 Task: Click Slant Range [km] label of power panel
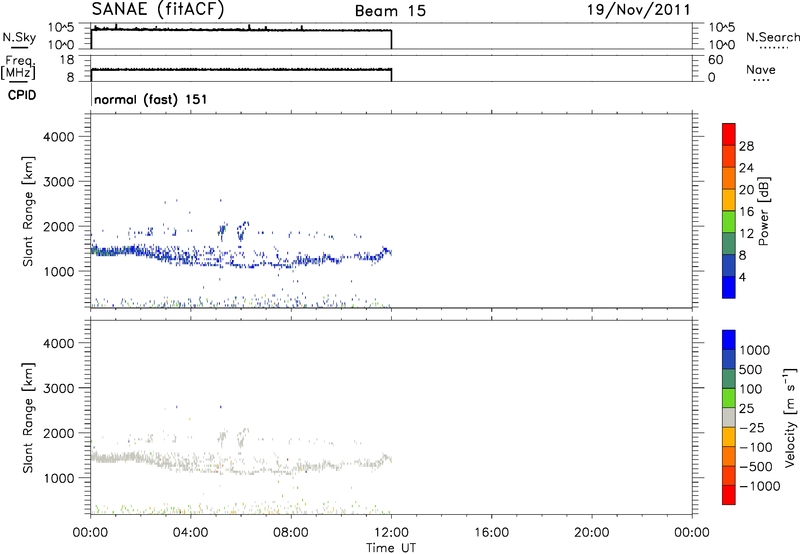pos(28,211)
